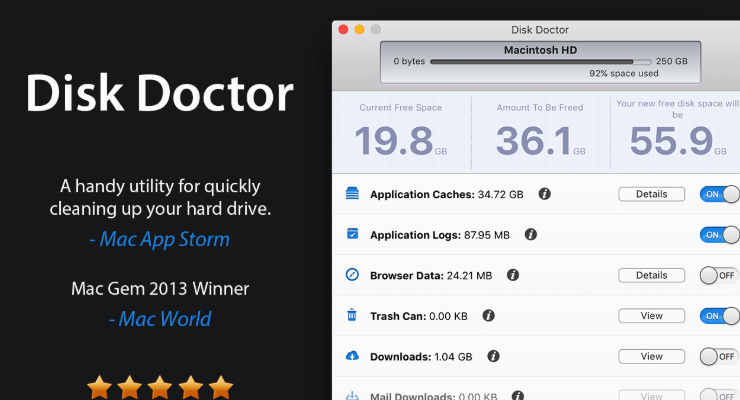Click the 'Mac App Storm' attribution text
740x400 pixels.
[160, 239]
